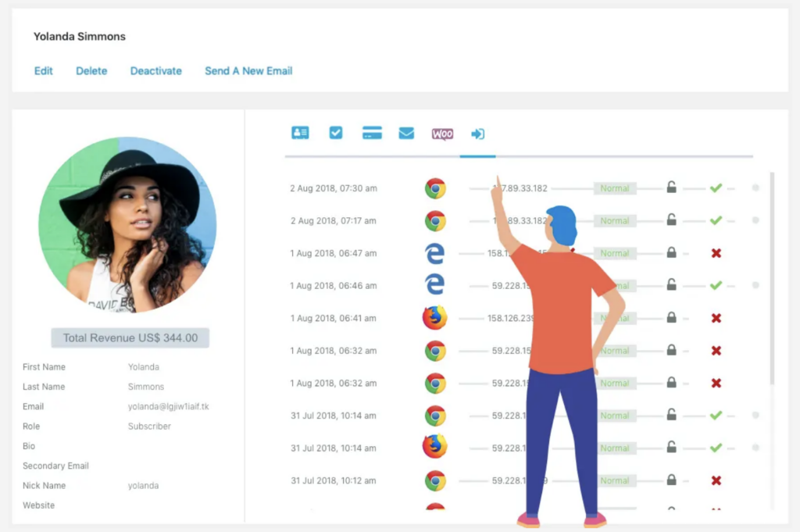
Task: Deactivate the user account
Action: point(156,71)
